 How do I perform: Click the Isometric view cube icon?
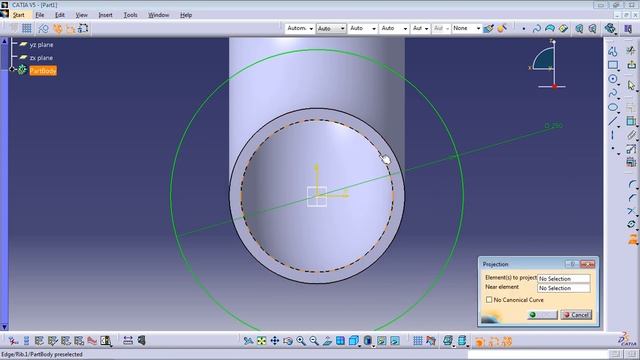(354, 341)
